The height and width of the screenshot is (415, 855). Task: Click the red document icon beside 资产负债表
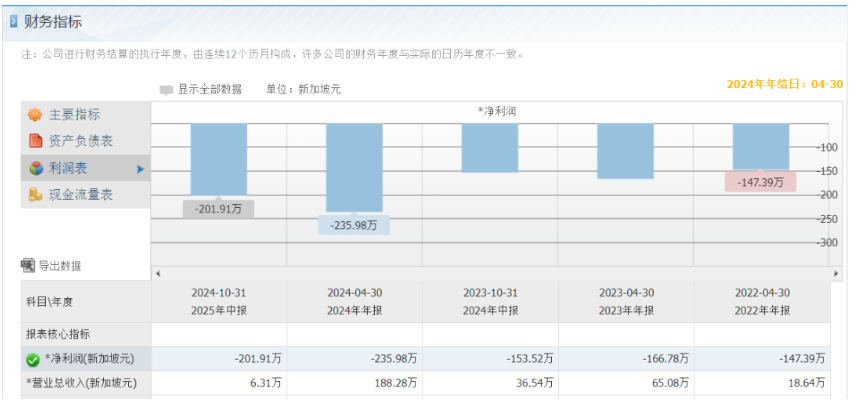coord(35,141)
